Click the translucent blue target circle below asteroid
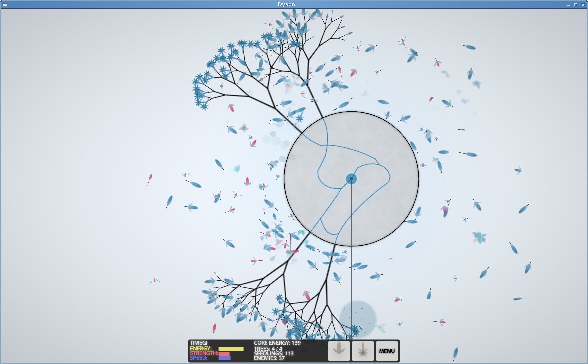The height and width of the screenshot is (364, 588). coord(358,319)
